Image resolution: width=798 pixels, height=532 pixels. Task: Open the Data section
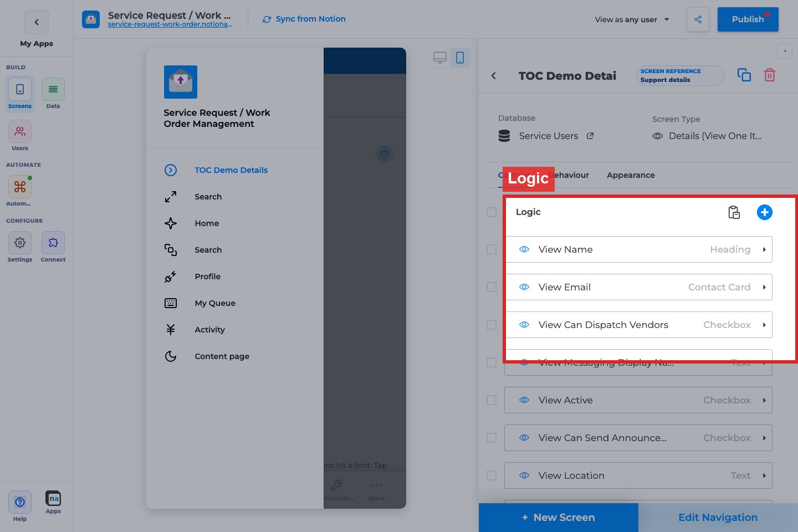53,94
